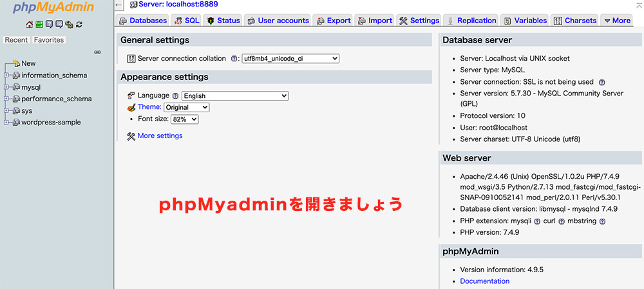Open the MySQL documentation icon in sidebar
Viewport: 644px width, 289px height.
[x=59, y=25]
